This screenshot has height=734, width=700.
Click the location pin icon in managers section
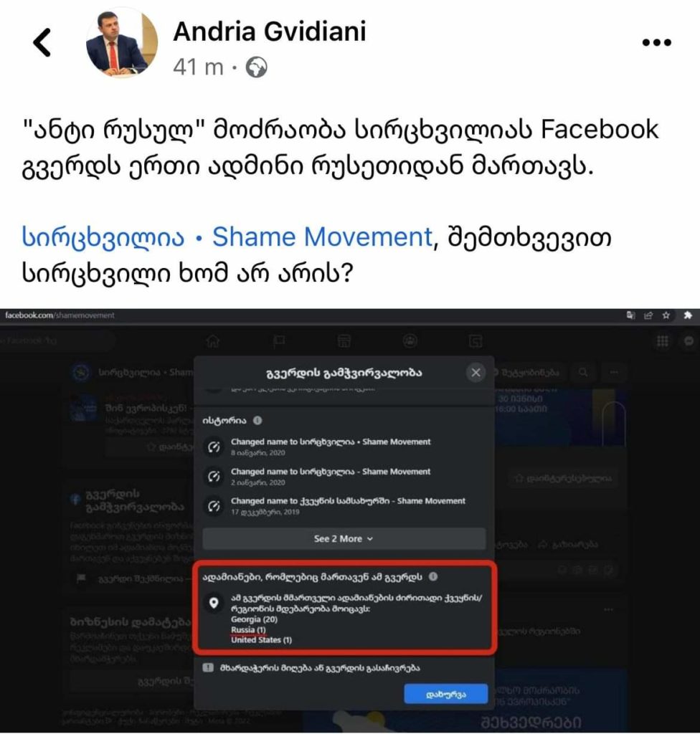tap(214, 602)
